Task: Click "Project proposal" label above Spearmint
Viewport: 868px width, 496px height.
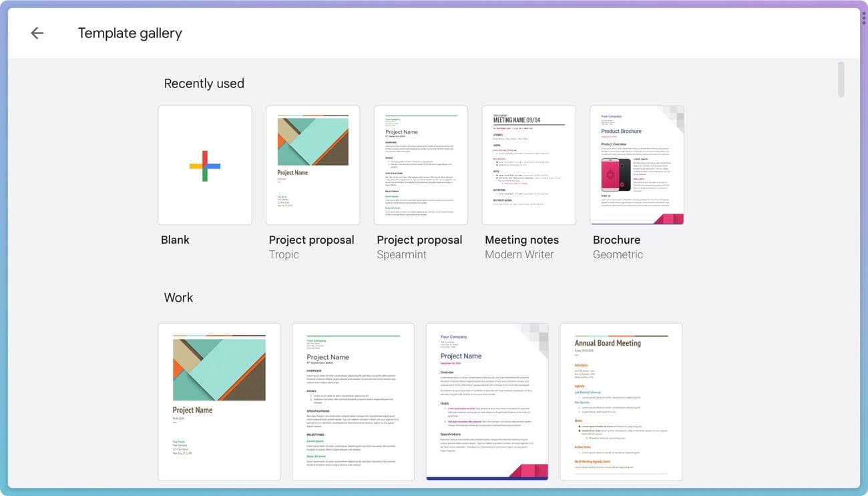Action: (x=419, y=240)
